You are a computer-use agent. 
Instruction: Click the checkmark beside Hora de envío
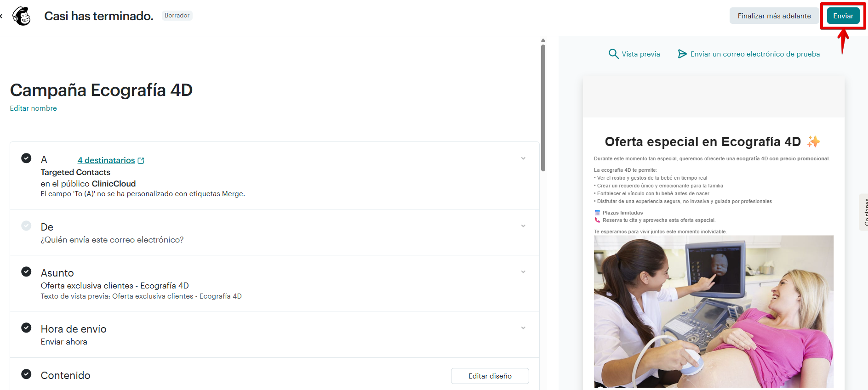pos(27,328)
